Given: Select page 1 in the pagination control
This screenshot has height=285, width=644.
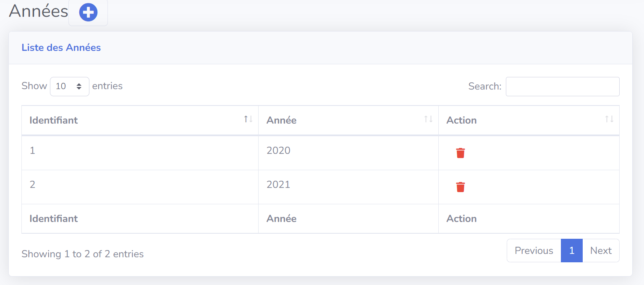Looking at the screenshot, I should [x=571, y=250].
